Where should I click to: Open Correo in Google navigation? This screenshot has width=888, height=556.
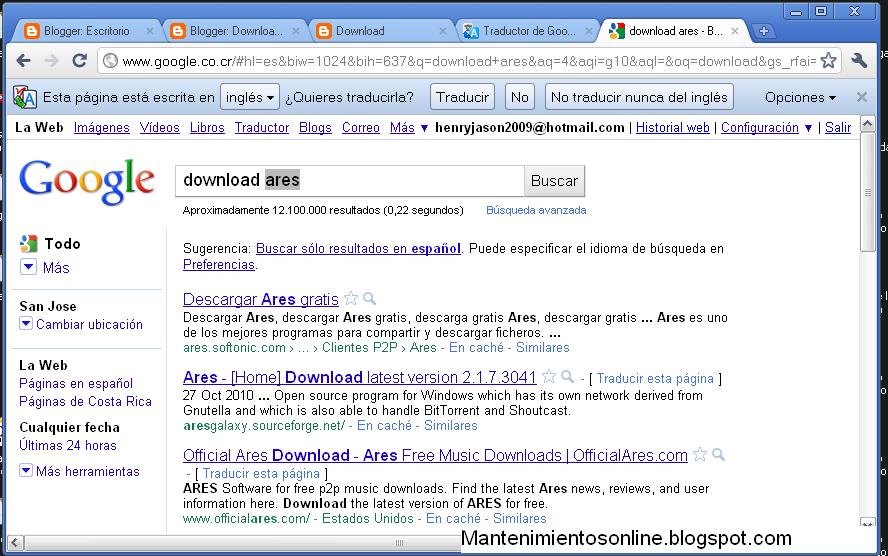click(361, 128)
